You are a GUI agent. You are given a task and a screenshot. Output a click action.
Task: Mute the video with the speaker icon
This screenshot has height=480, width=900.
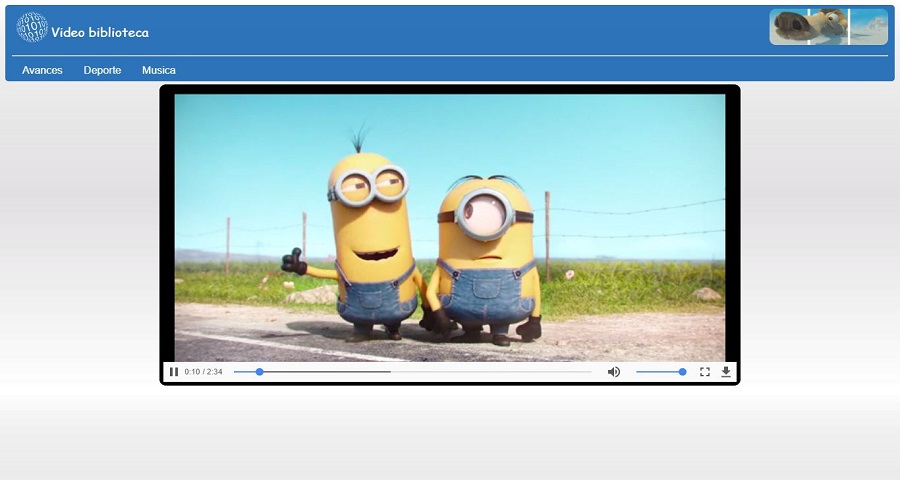tap(614, 372)
